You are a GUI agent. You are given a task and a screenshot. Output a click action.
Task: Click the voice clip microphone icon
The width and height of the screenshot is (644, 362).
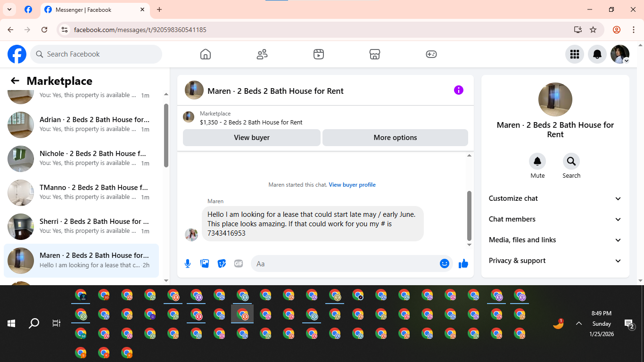[188, 263]
